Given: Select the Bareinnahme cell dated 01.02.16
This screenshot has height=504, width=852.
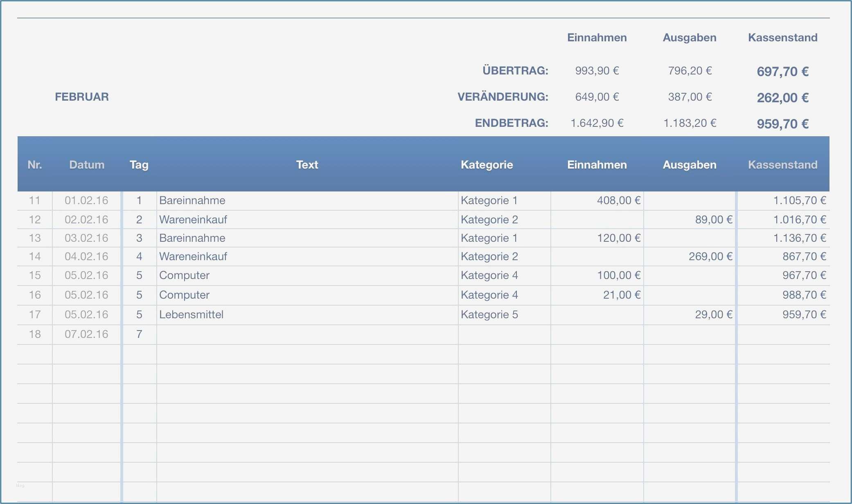Looking at the screenshot, I should tap(192, 200).
